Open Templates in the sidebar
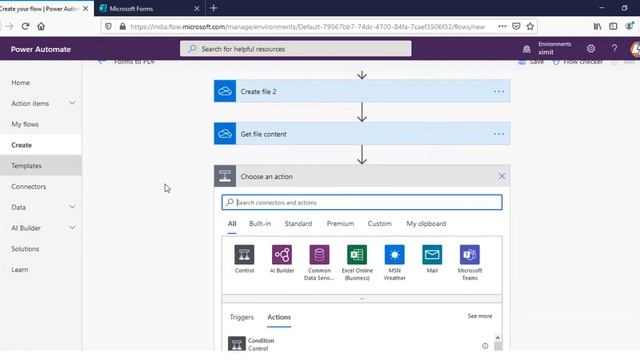Screen dimensions: 640x360 click(27, 166)
